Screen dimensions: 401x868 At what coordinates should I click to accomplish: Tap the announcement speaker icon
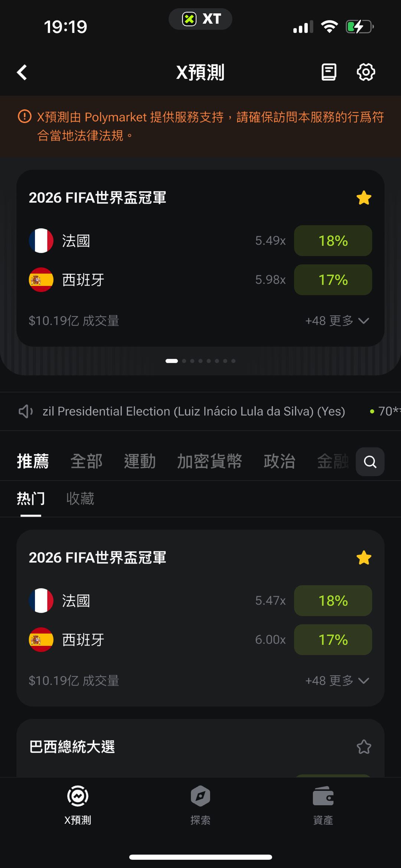pyautogui.click(x=26, y=411)
